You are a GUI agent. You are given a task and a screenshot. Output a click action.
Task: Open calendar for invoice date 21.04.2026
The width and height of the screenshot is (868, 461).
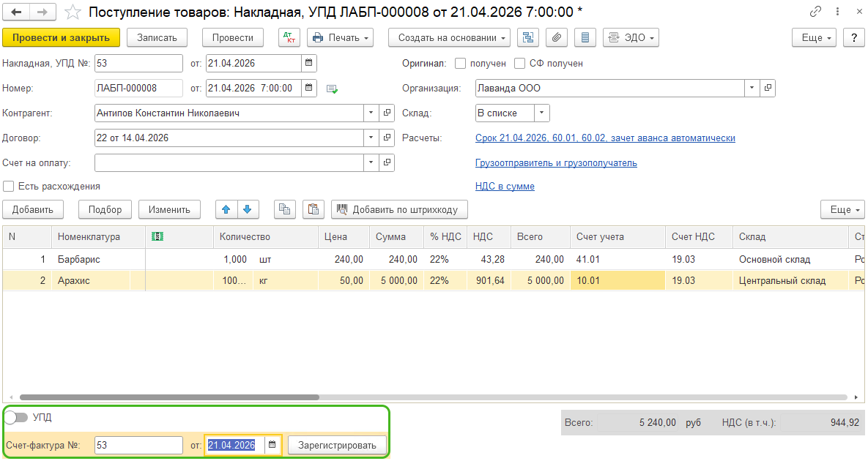point(309,63)
